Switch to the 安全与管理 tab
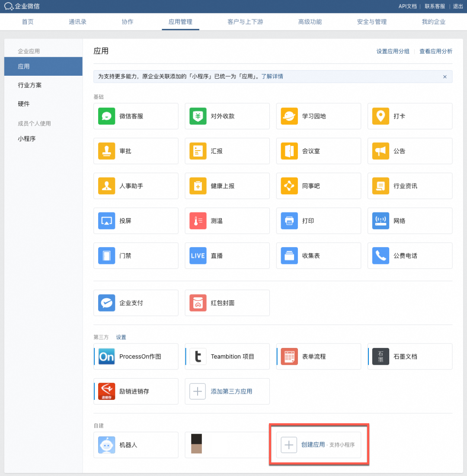 372,22
